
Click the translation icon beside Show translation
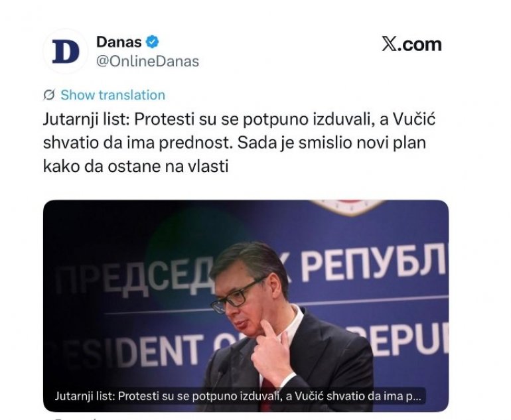49,95
